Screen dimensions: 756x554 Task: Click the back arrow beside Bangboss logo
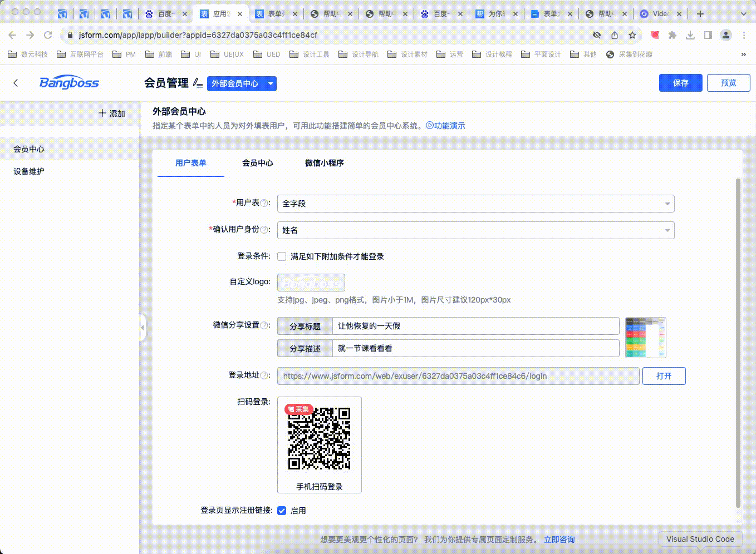pyautogui.click(x=16, y=83)
